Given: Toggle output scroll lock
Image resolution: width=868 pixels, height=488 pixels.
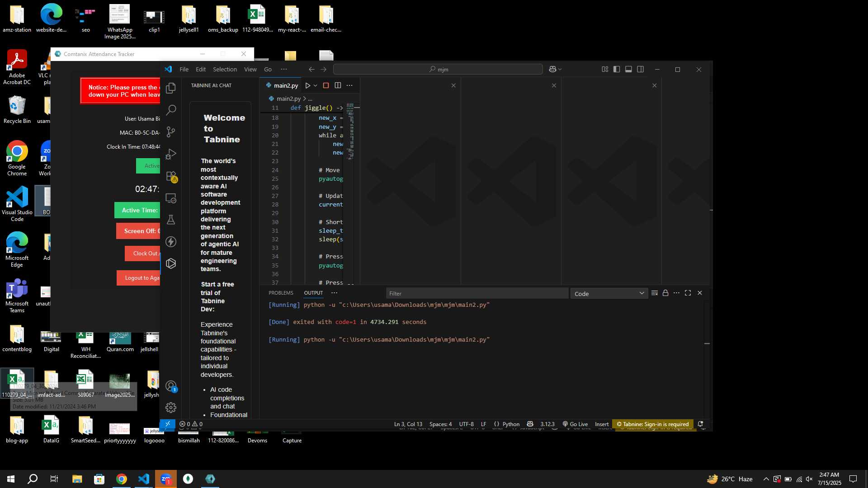Looking at the screenshot, I should (x=665, y=293).
